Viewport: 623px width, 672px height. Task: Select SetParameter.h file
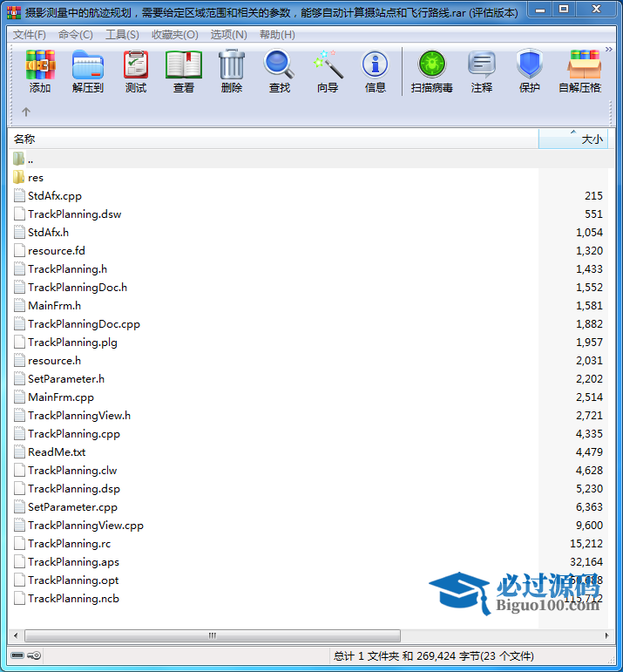[x=66, y=379]
